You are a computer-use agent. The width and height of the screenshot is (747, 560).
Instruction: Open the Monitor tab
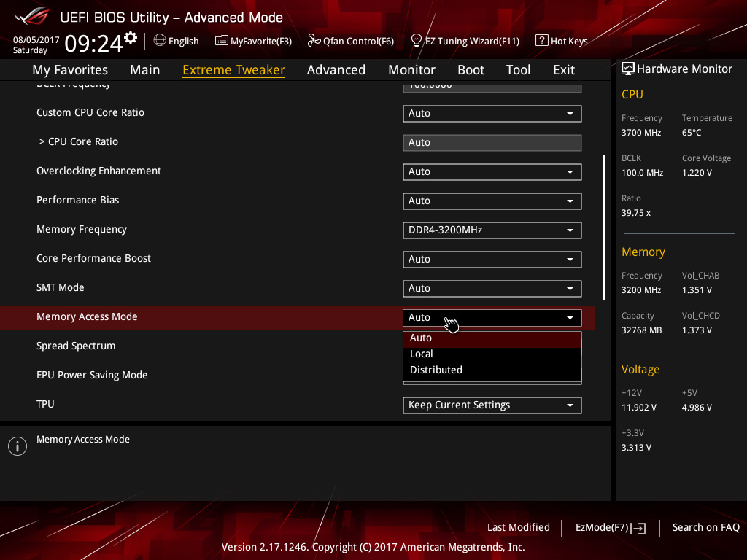(411, 70)
